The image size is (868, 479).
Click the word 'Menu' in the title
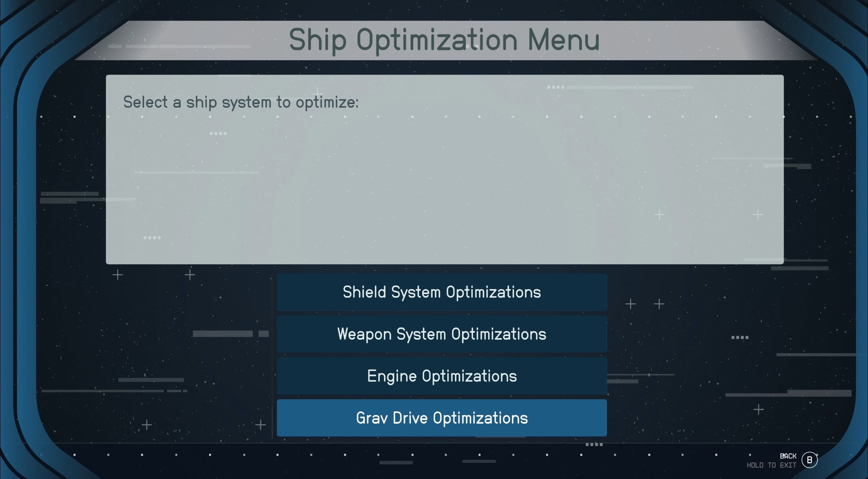563,40
